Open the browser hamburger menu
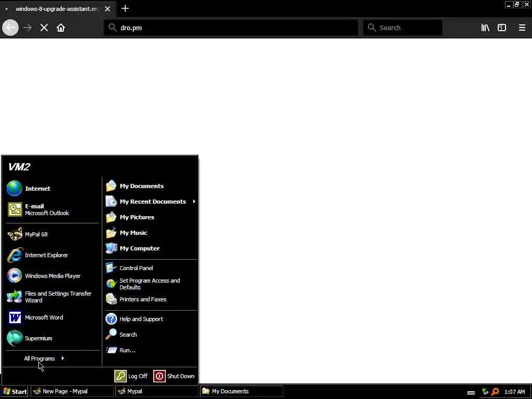This screenshot has height=399, width=532. pyautogui.click(x=522, y=28)
